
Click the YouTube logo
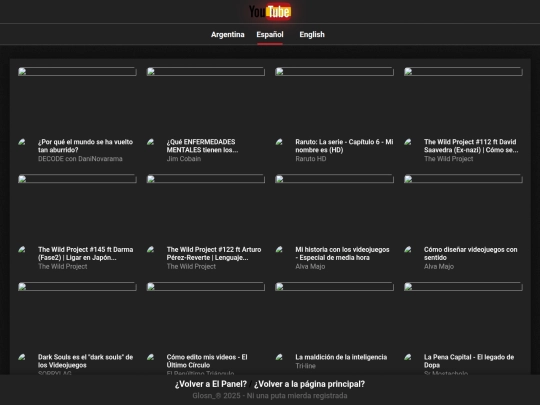point(270,12)
